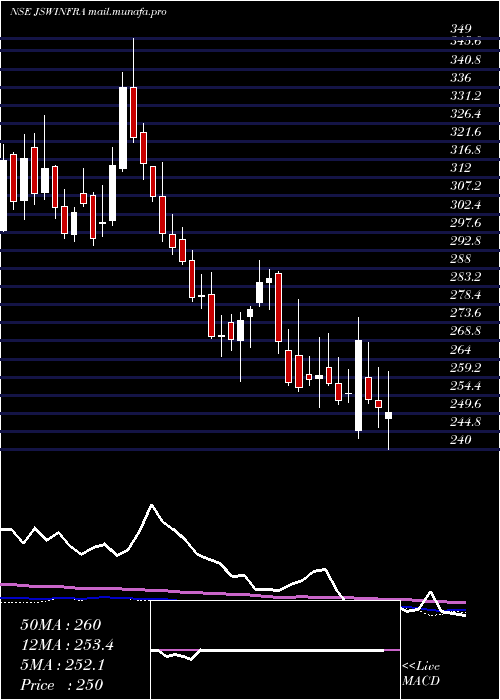Click the 331.2 price axis label

click(465, 96)
